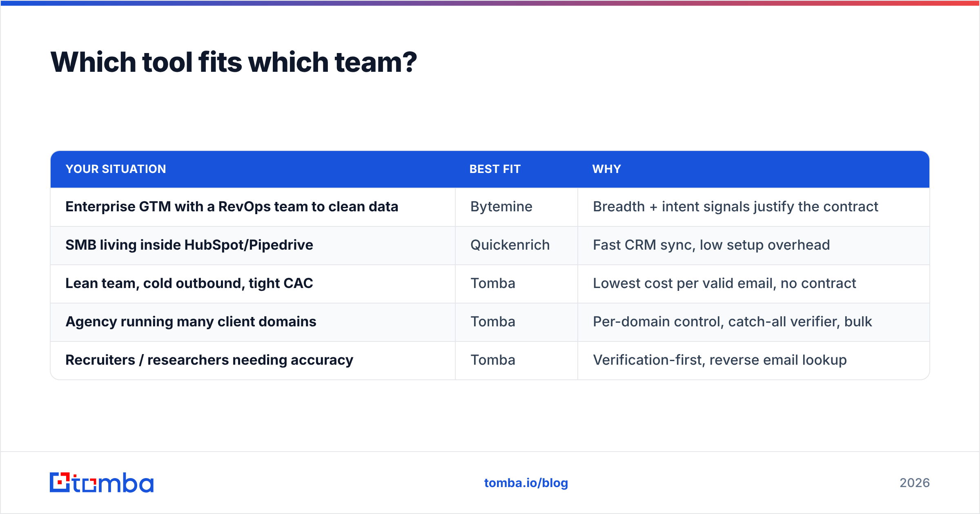
Task: Click the Tomba logo in footer
Action: (102, 483)
